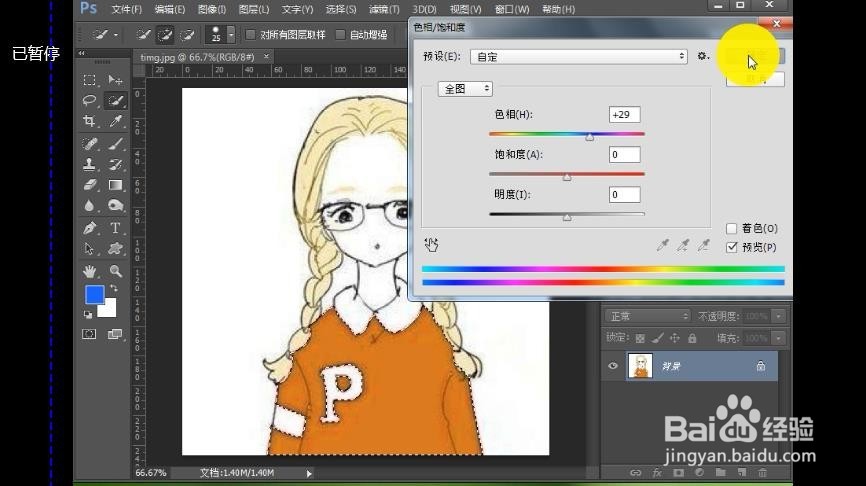Viewport: 866px width, 486px height.
Task: Choose Subtract from Selection mode
Action: tap(187, 35)
